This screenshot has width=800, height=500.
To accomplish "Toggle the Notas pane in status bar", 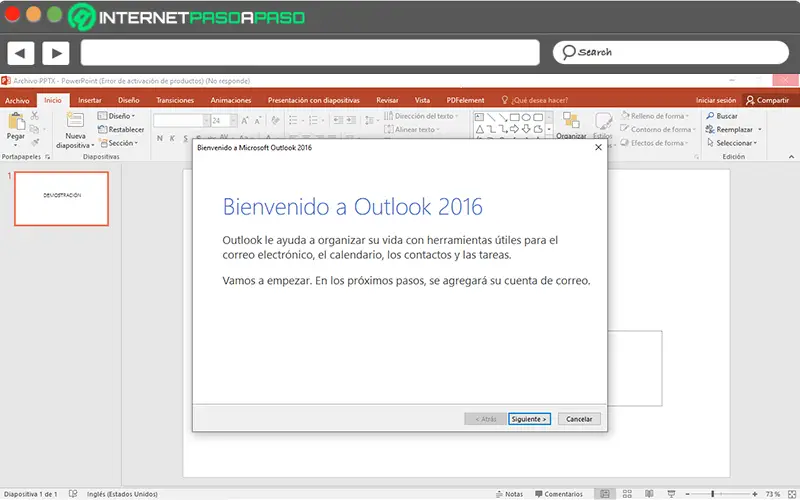I will (510, 494).
